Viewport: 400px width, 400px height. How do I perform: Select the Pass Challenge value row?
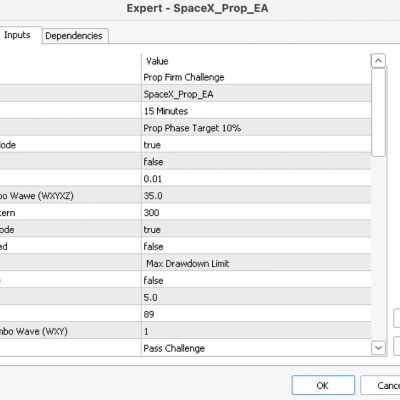(256, 348)
